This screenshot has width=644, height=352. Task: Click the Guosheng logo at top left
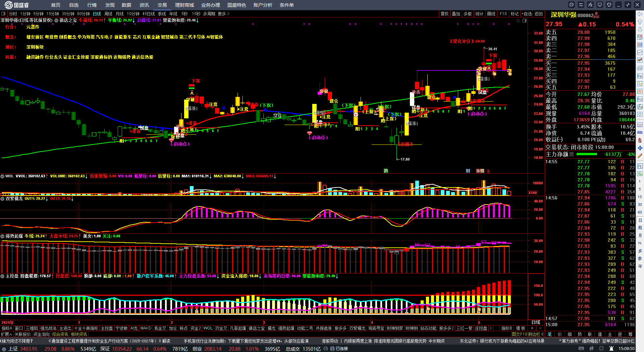click(17, 5)
